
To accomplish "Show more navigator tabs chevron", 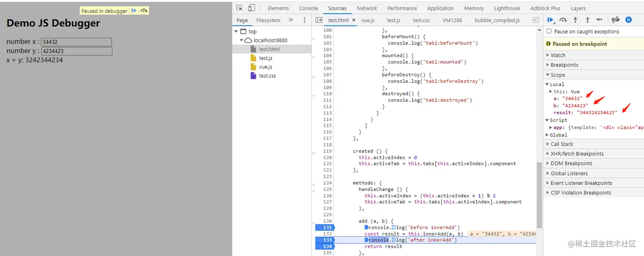I will pos(291,20).
